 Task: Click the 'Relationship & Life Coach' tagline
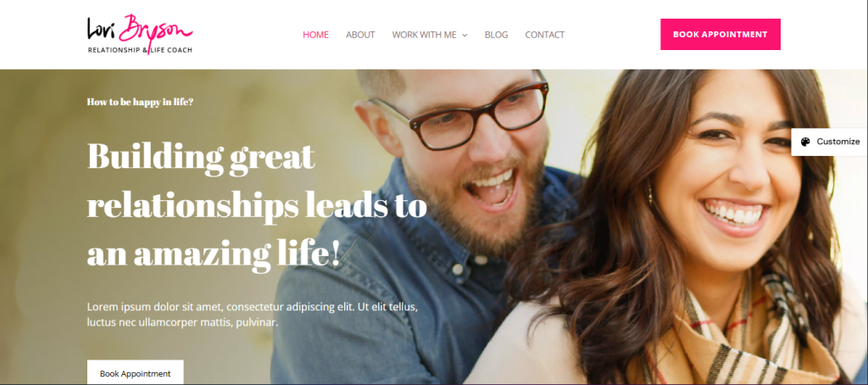pos(140,50)
